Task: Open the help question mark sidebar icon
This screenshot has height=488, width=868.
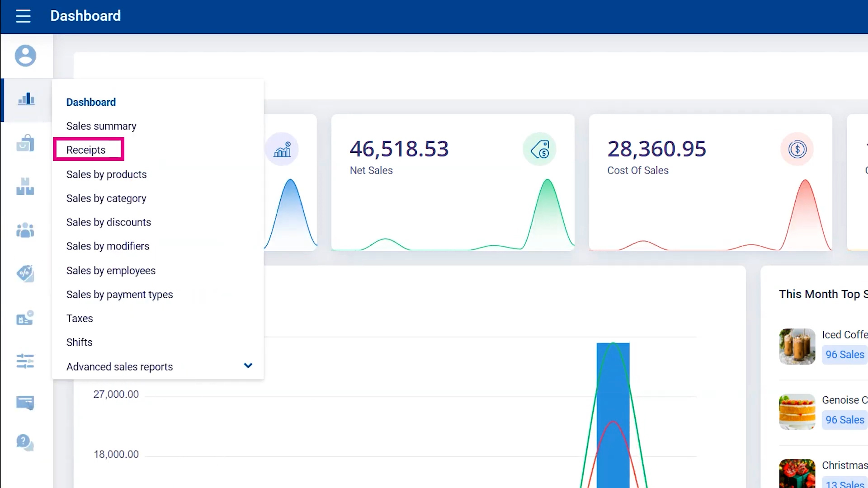Action: (25, 442)
